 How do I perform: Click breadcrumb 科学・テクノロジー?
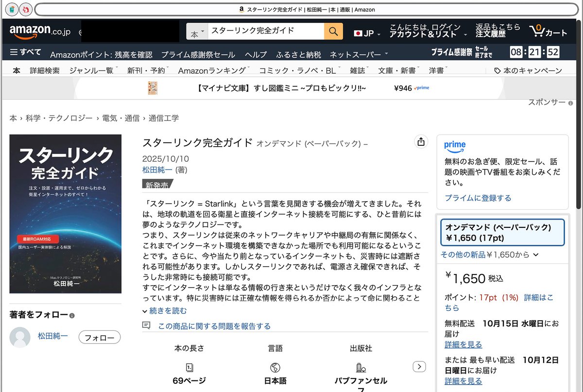click(x=59, y=118)
